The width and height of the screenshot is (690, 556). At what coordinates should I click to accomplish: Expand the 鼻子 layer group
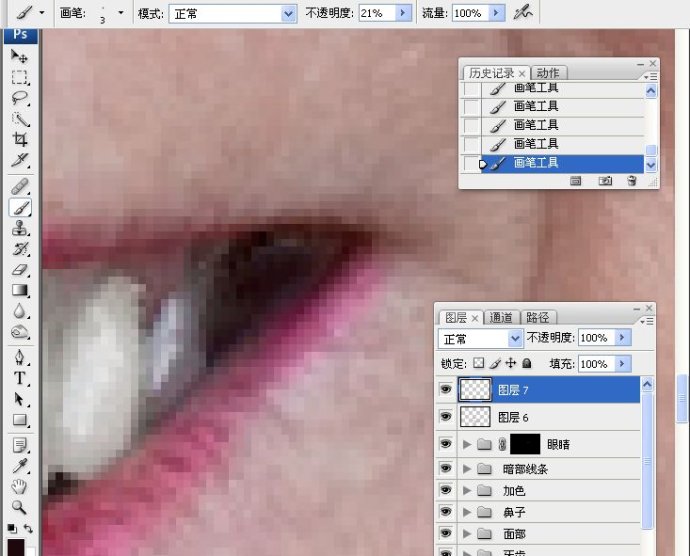point(467,512)
